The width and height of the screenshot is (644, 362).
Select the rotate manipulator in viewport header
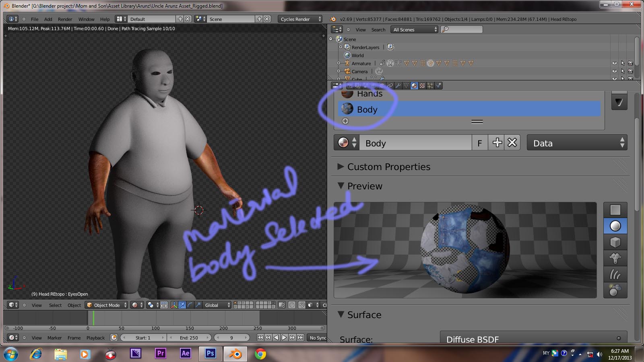tap(190, 305)
